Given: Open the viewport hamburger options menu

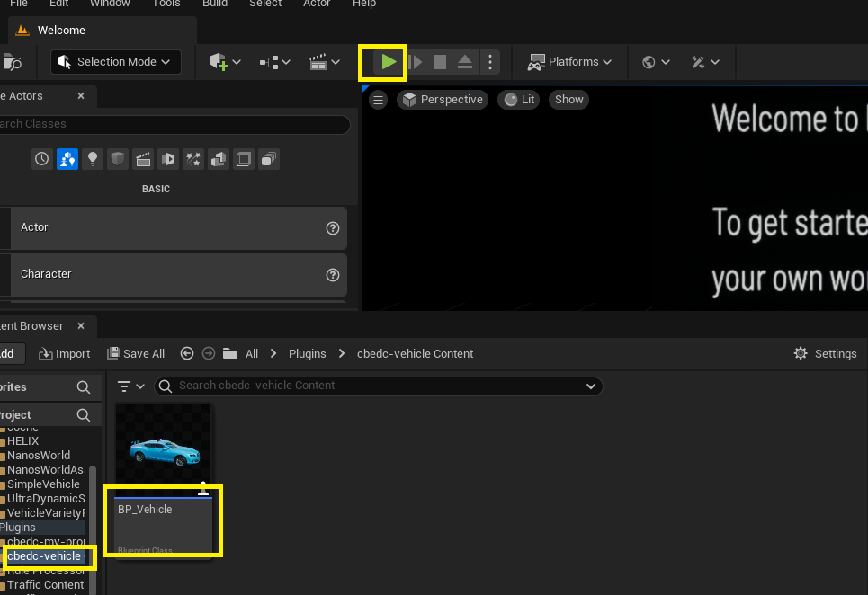Looking at the screenshot, I should (379, 100).
